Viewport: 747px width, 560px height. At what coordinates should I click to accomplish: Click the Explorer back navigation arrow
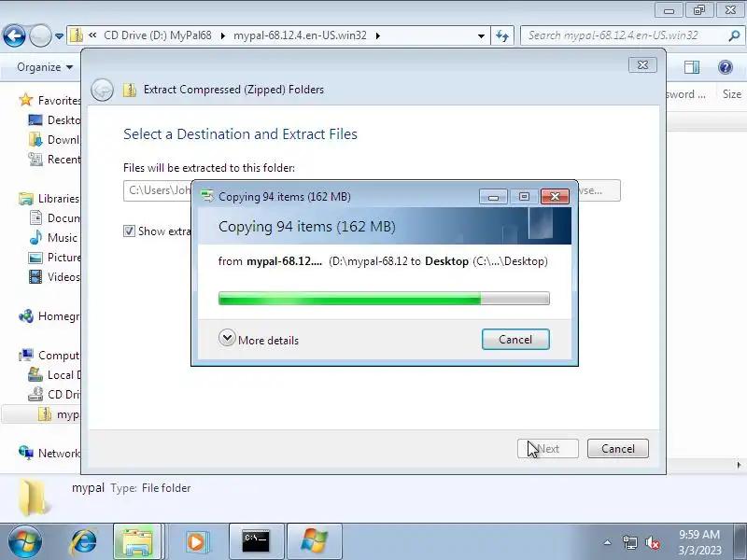coord(14,35)
